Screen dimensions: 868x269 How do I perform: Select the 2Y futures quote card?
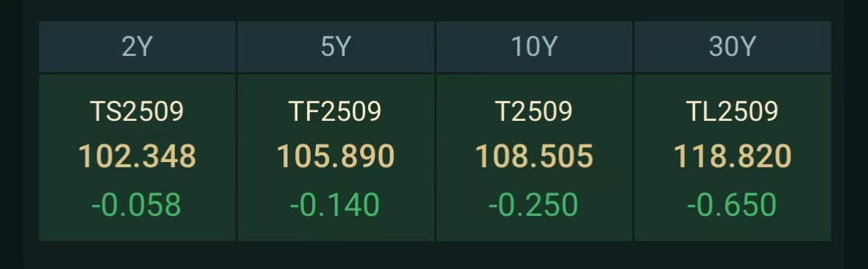coord(137,158)
